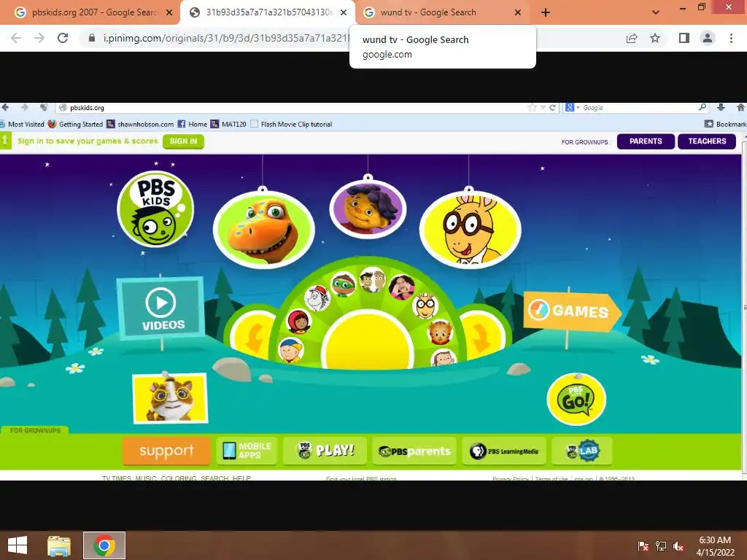This screenshot has width=747, height=560.
Task: Click the PBS PLAY! button
Action: pos(325,451)
